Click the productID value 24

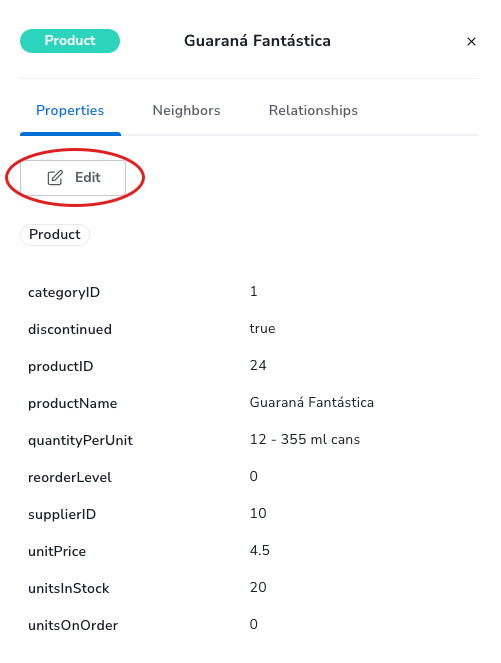click(x=258, y=365)
